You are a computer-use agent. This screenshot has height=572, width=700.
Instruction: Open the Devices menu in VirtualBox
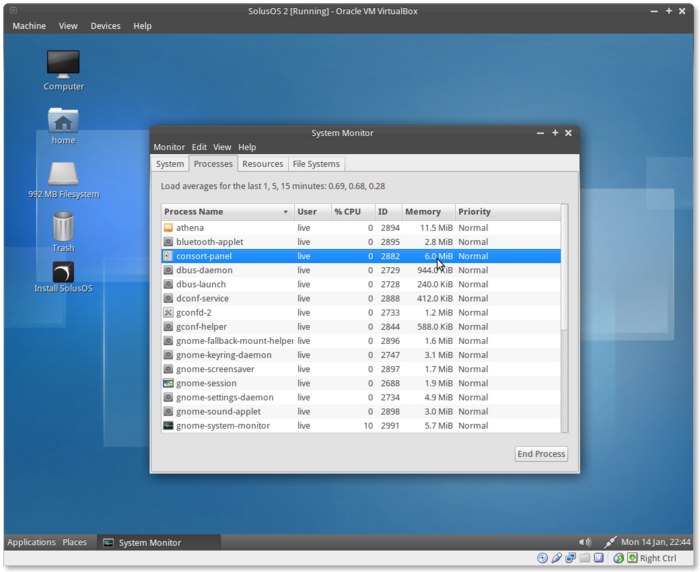(105, 26)
